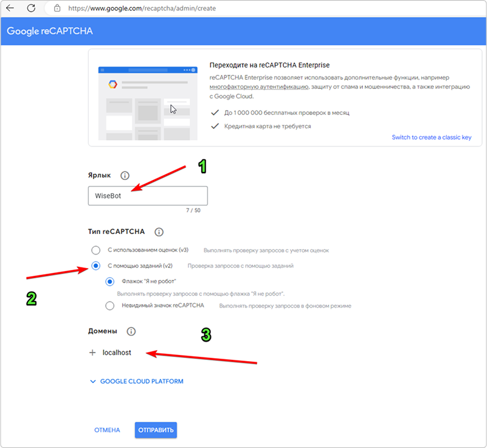Click the site info padlock in address bar
Screen dimensions: 487x448
[x=57, y=9]
